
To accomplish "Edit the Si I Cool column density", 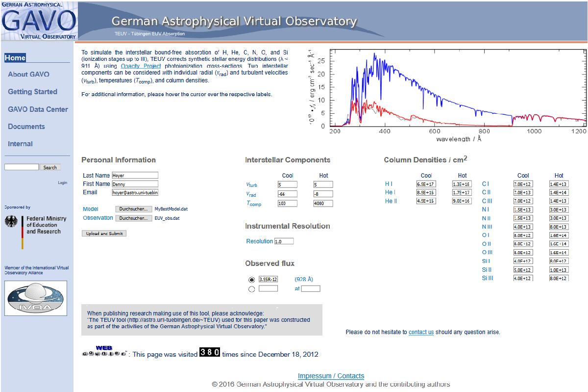I will tap(523, 261).
